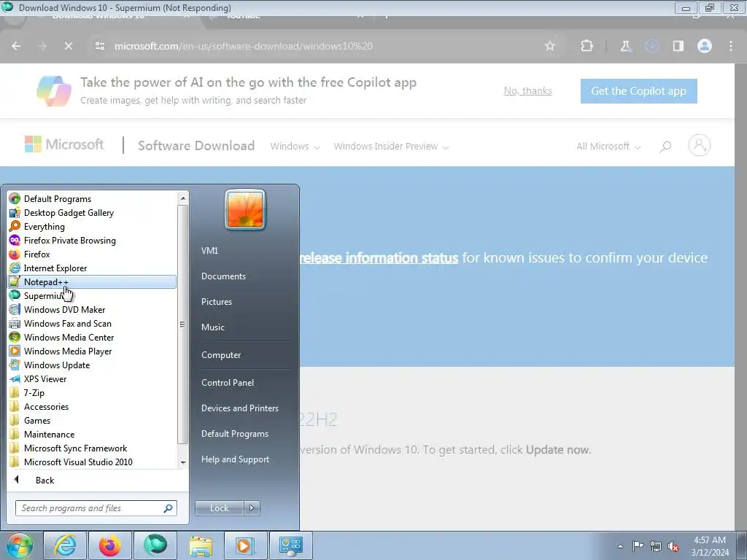Launch Firefox Private Browsing

click(93, 240)
